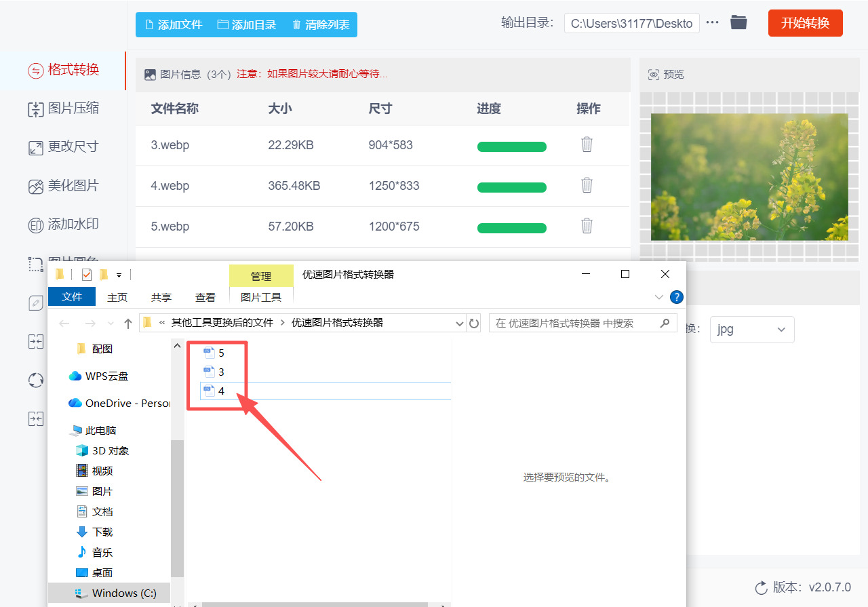Click the breadcrumb overflow chevron in address bar
Viewport: 868px width, 607px height.
point(162,323)
